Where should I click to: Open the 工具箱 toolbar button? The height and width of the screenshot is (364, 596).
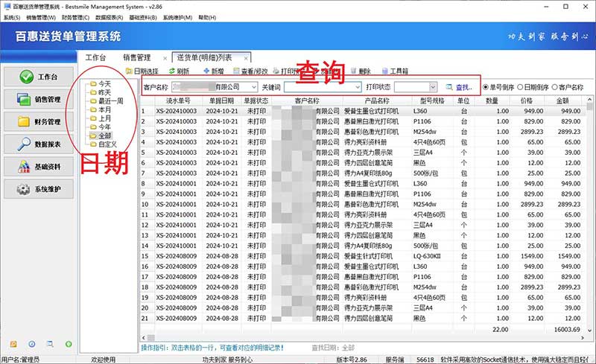tap(395, 71)
